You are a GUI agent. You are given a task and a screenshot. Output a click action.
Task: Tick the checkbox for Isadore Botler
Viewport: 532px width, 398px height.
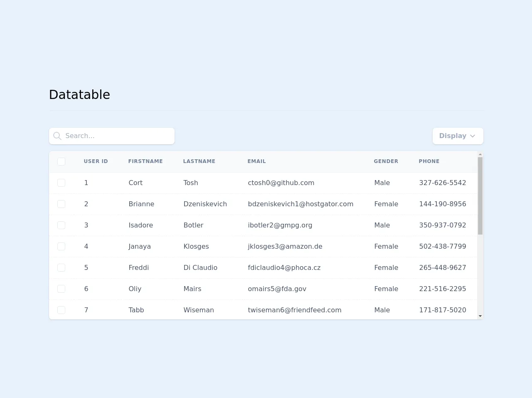tap(61, 225)
